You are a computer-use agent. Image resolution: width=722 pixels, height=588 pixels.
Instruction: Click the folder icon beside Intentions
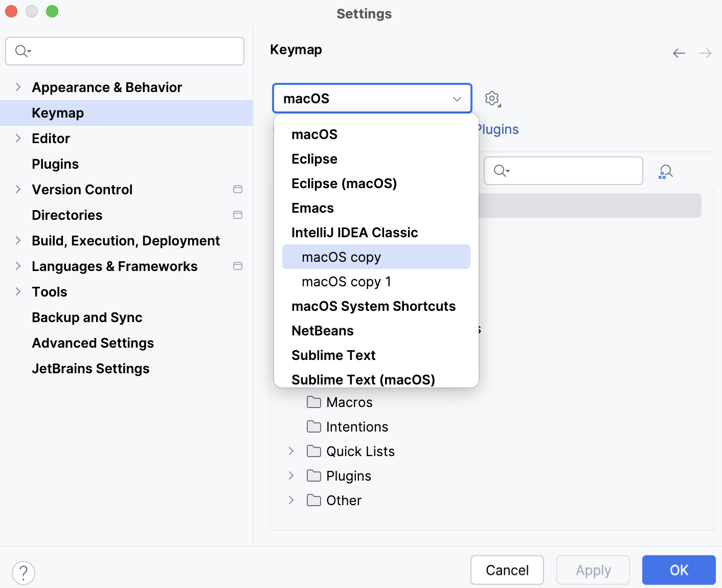tap(313, 427)
